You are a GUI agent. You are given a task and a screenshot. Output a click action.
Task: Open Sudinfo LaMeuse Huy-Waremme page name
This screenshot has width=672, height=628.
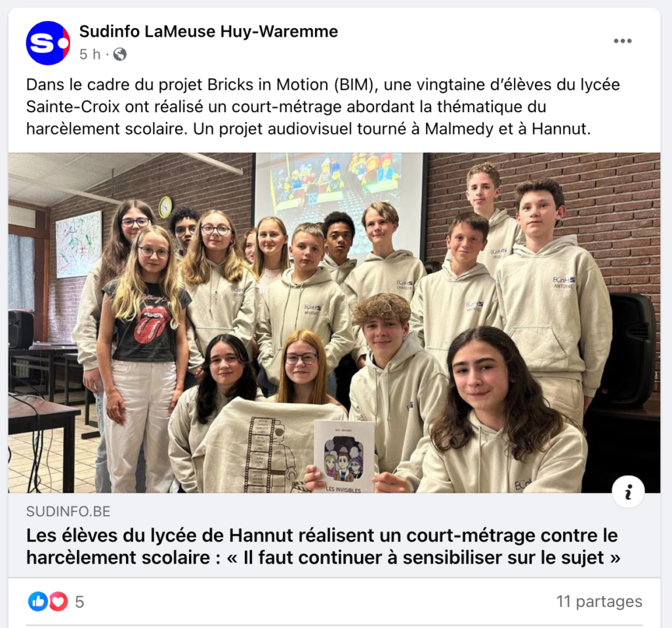coord(209,31)
